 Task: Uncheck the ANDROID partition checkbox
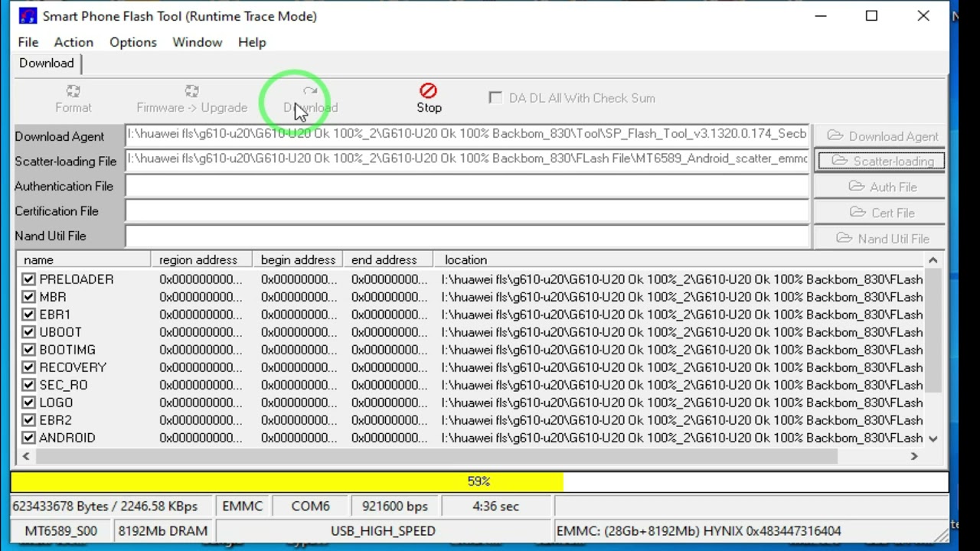click(x=28, y=438)
